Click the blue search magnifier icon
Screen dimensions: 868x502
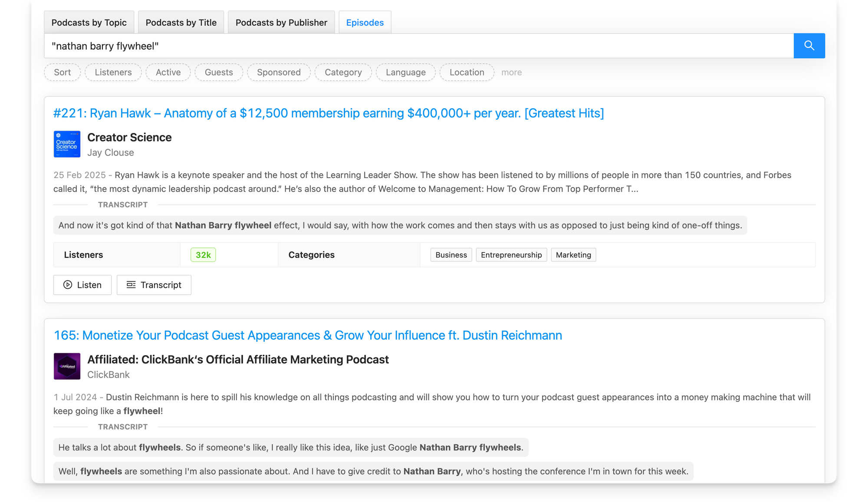pyautogui.click(x=809, y=46)
